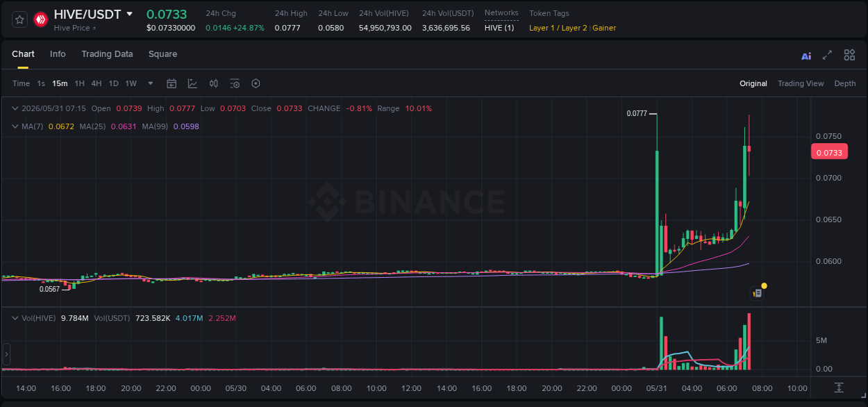Click the 5M volume axis label
Image resolution: width=868 pixels, height=407 pixels.
(x=821, y=341)
